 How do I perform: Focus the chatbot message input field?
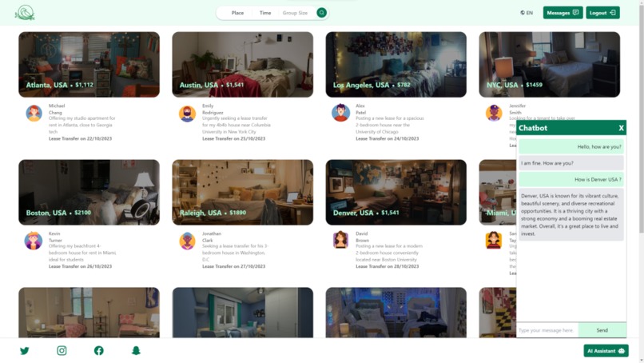[547, 330]
